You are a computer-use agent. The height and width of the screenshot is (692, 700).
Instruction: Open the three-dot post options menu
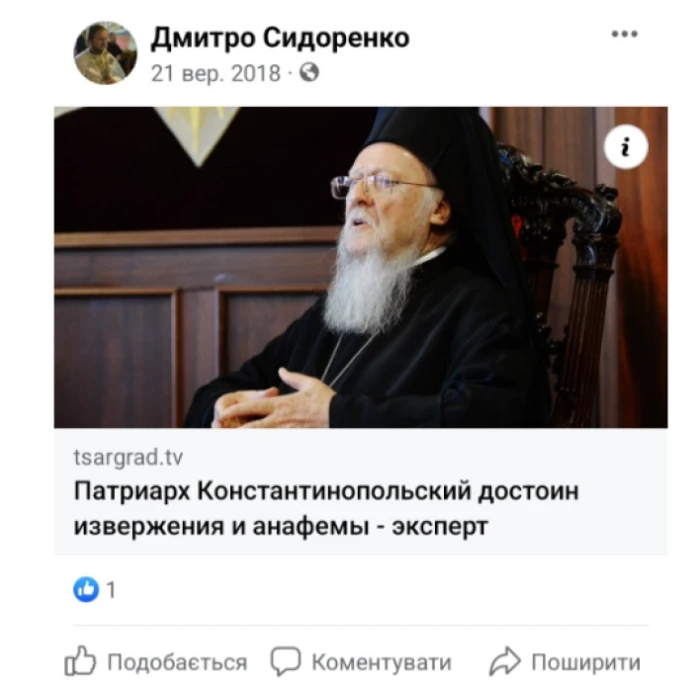tap(624, 34)
